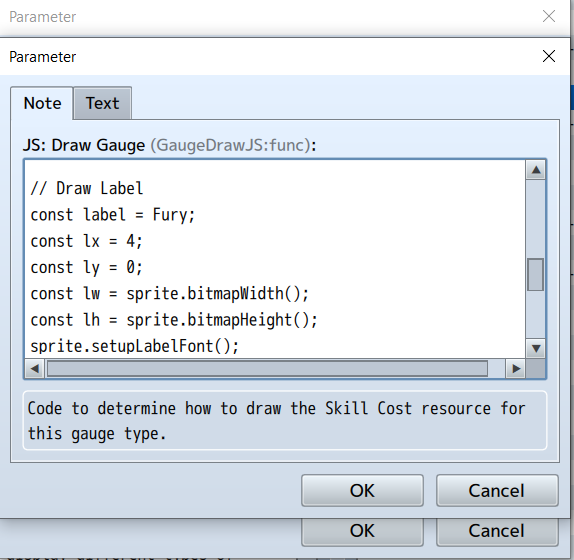Click the vertical scrollbar up arrow
574x560 pixels.
point(536,170)
